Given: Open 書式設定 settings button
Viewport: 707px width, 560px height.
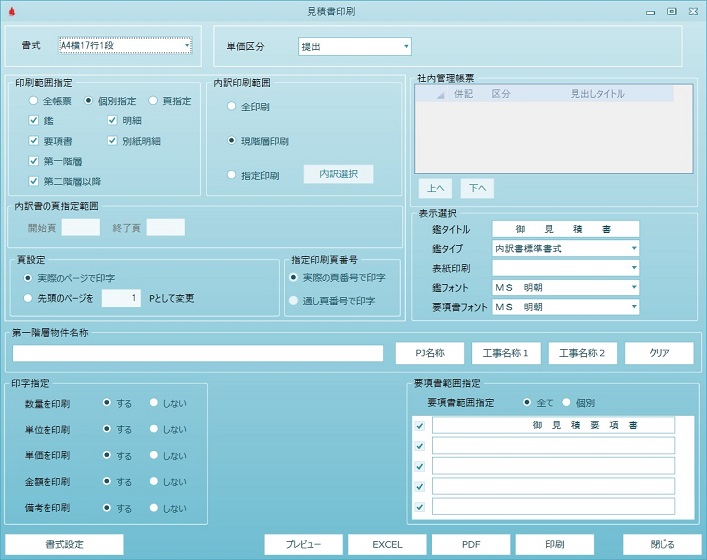Looking at the screenshot, I should (x=64, y=545).
